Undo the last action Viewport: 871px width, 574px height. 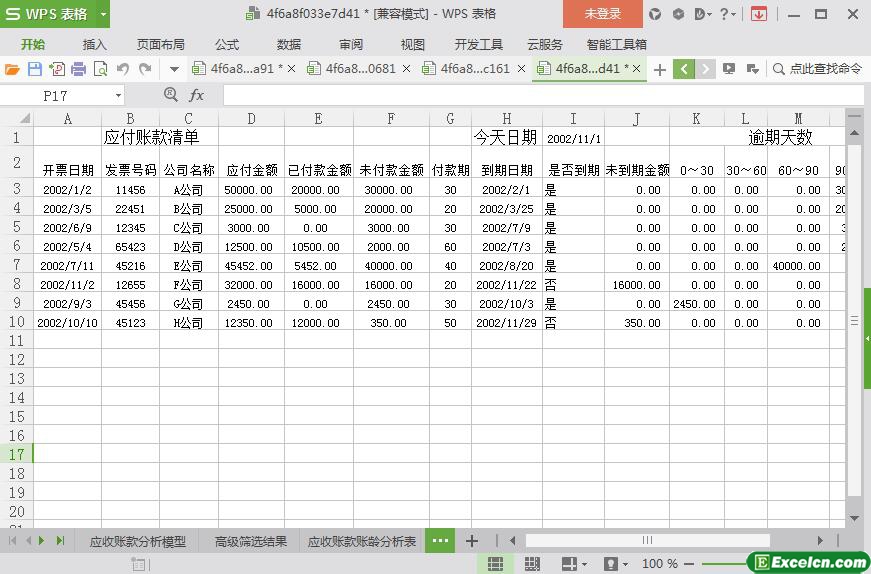coord(123,69)
